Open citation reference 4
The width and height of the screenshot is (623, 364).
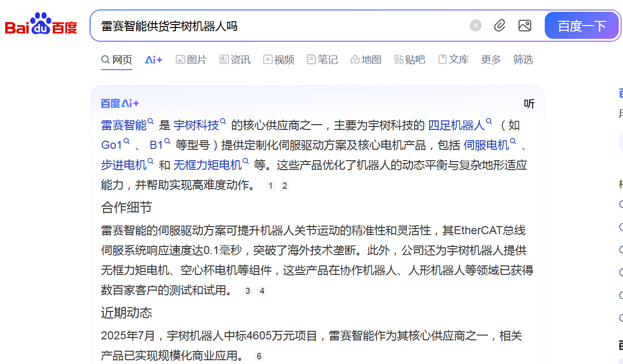[x=262, y=291]
